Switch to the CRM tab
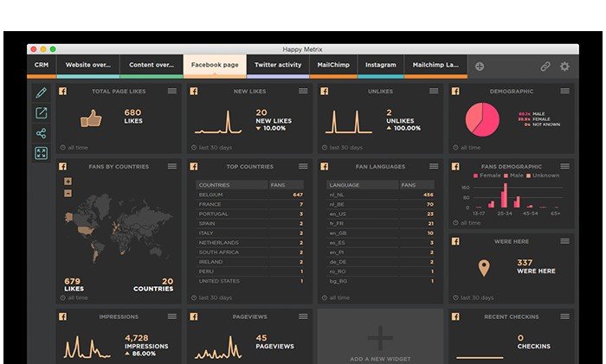The image size is (606, 364). (x=42, y=65)
